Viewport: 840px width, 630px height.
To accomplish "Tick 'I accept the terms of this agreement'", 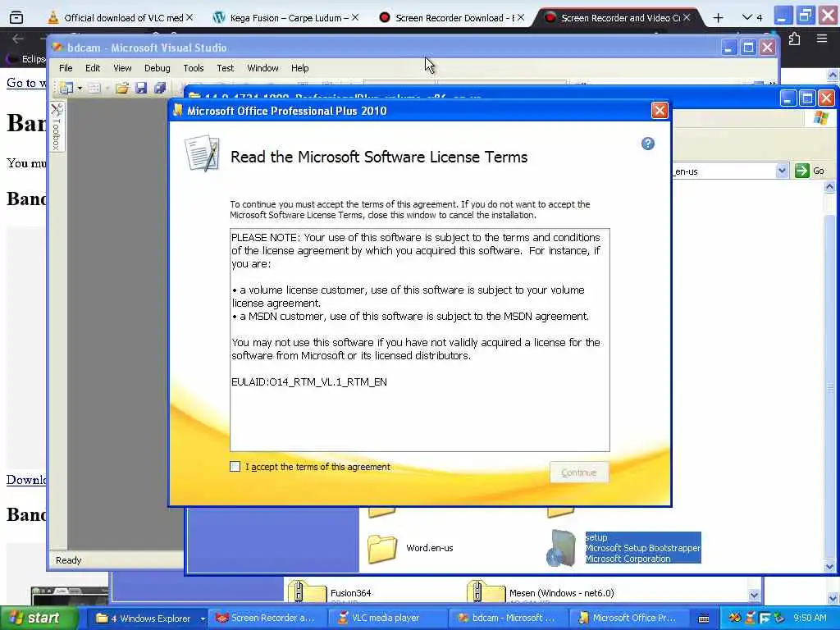I will (x=235, y=467).
